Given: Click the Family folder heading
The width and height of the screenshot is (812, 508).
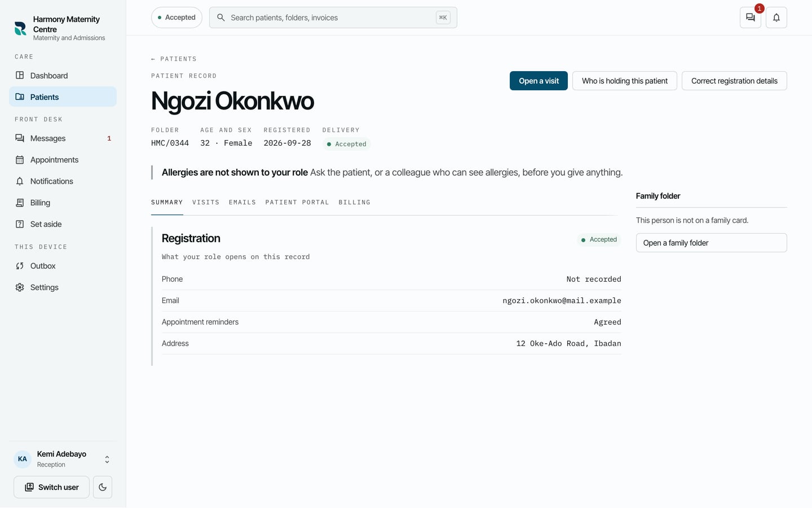Looking at the screenshot, I should (658, 196).
